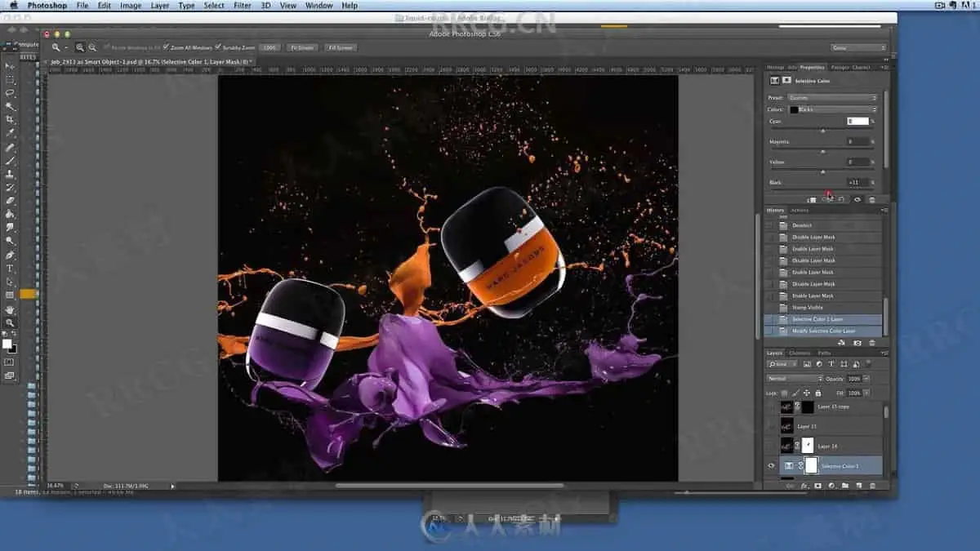The height and width of the screenshot is (551, 980).
Task: Click the 100% zoom button
Action: pos(270,48)
